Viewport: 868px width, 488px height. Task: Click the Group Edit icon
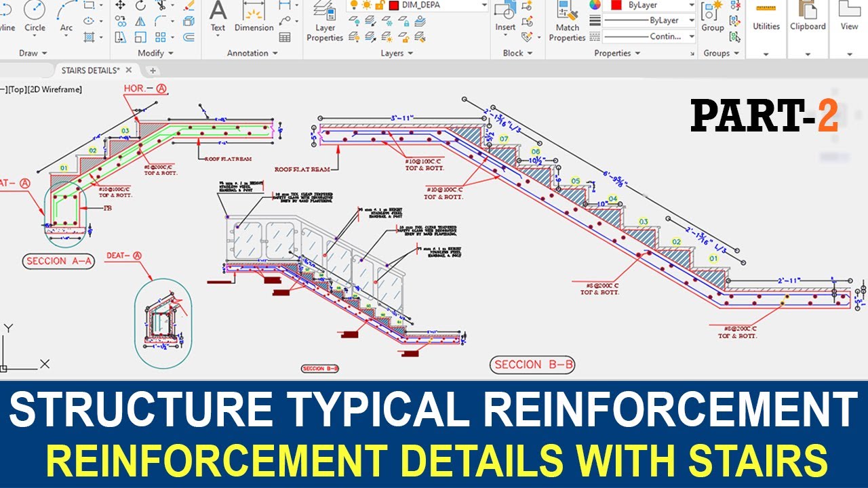734,21
